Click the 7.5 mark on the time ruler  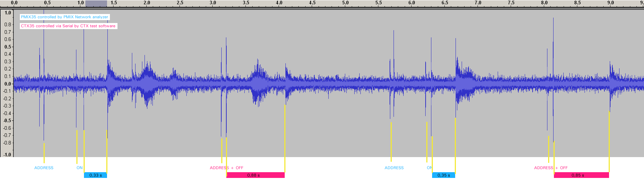pyautogui.click(x=511, y=3)
